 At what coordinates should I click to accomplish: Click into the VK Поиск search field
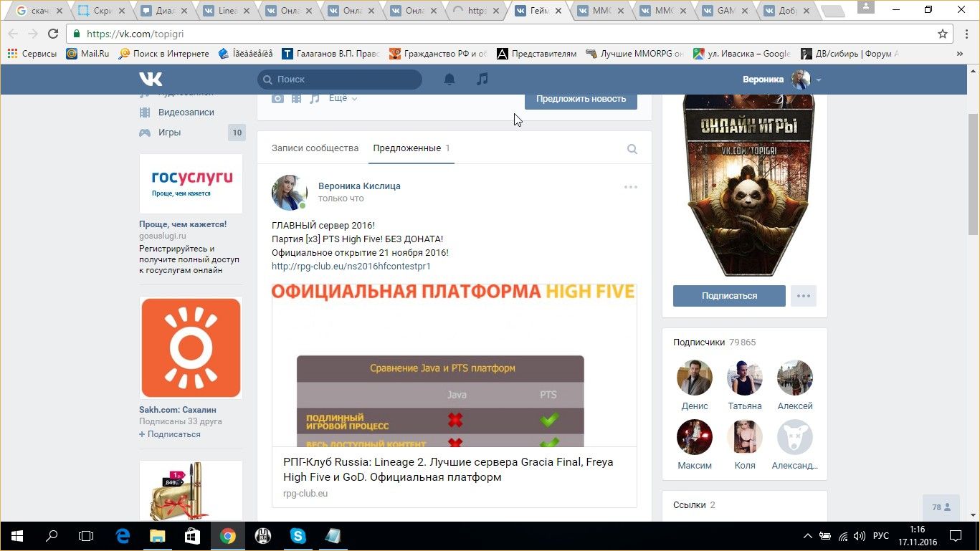(x=344, y=80)
